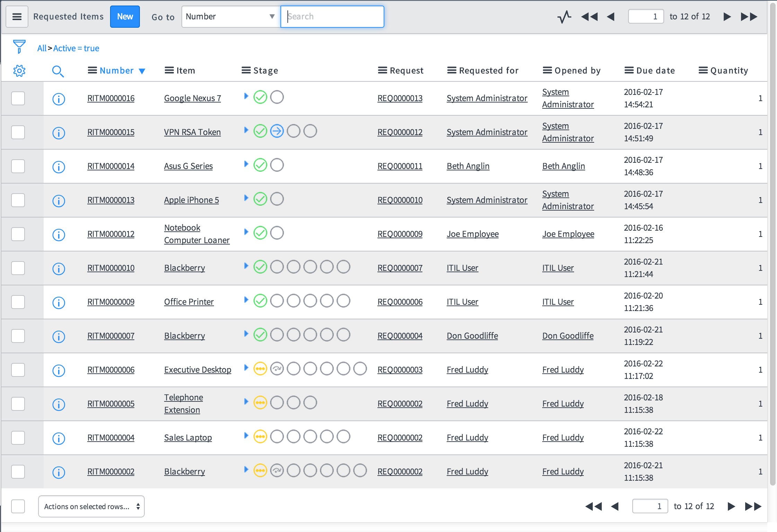Viewport: 777px width, 532px height.
Task: Go to next page using bottom right arrow
Action: [731, 506]
